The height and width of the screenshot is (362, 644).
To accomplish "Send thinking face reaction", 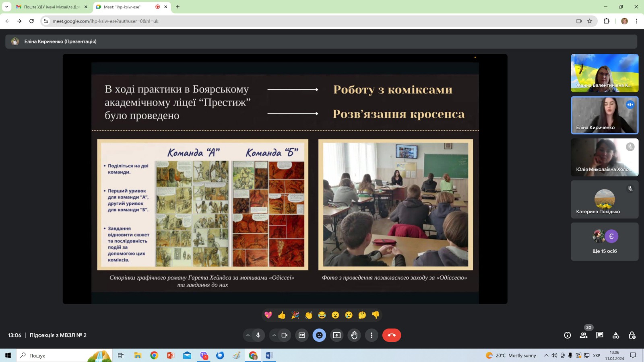I will coord(362,315).
